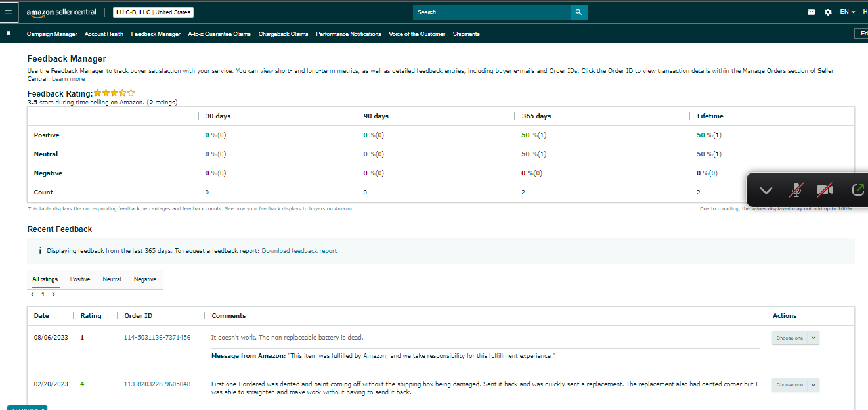Click the Learn more link
The width and height of the screenshot is (868, 410).
pyautogui.click(x=68, y=79)
